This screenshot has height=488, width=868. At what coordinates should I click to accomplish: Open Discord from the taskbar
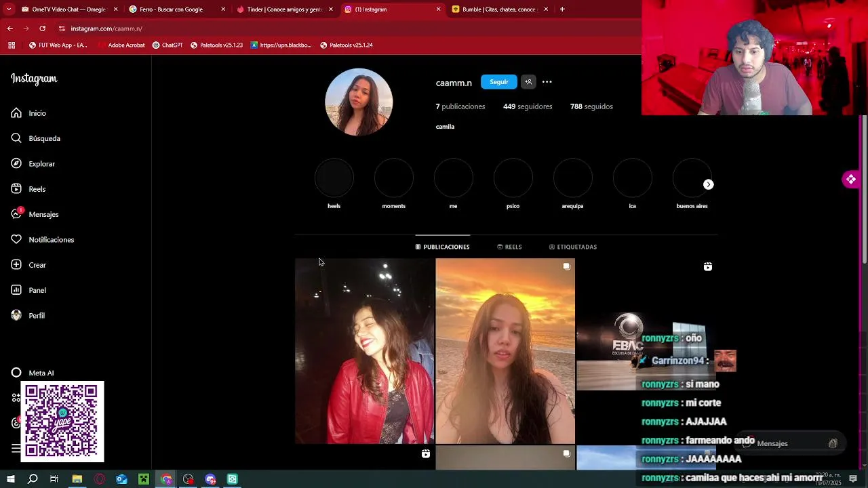tap(210, 479)
